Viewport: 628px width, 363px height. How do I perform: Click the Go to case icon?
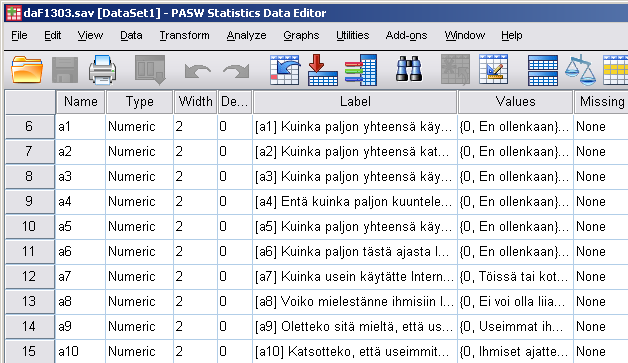(285, 70)
